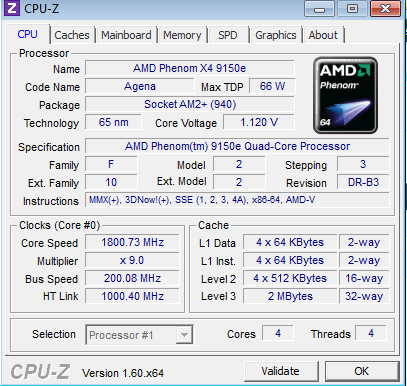Click the name field AMD Phenom X4 9150e
Screen dimensions: 407x386
click(190, 68)
